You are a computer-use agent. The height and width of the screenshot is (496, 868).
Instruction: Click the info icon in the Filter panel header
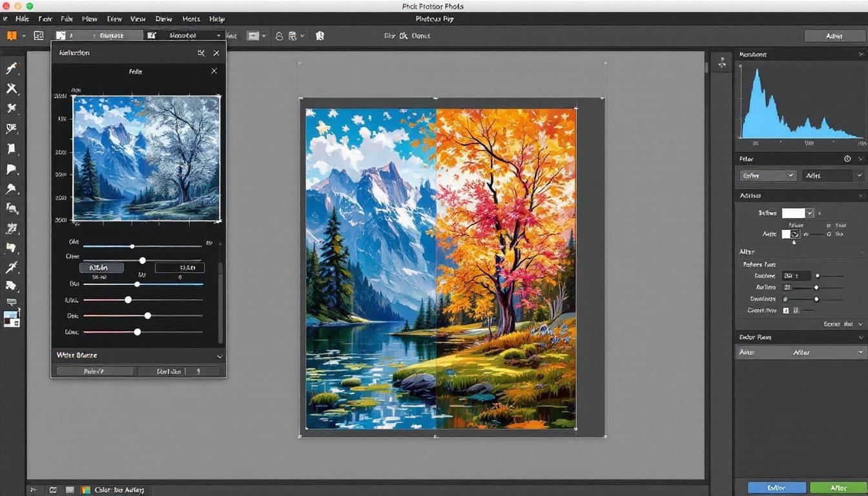pos(847,159)
